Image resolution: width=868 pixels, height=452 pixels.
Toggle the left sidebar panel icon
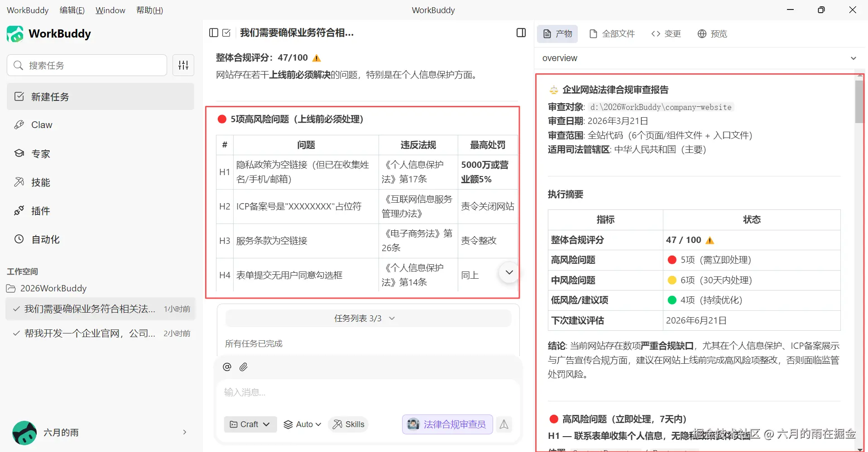pos(214,33)
